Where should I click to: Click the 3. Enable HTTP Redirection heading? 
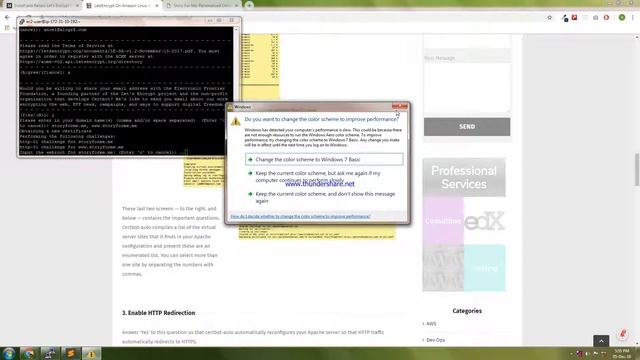pos(158,313)
